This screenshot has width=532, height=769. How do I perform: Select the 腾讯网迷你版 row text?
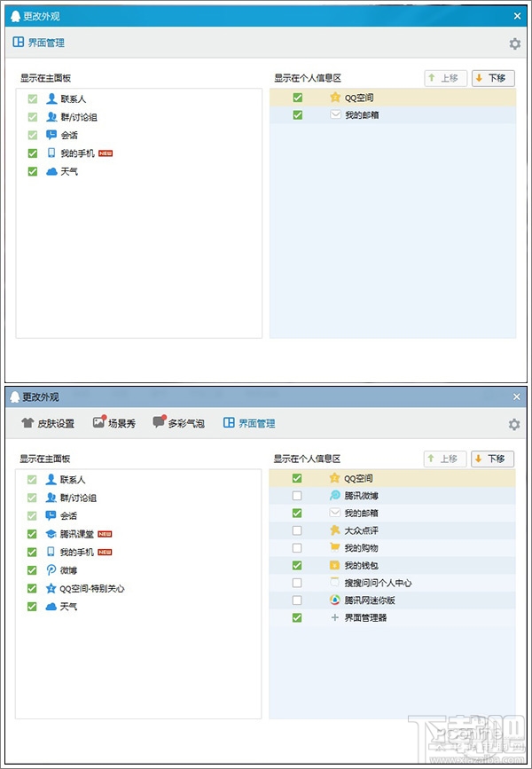(369, 600)
